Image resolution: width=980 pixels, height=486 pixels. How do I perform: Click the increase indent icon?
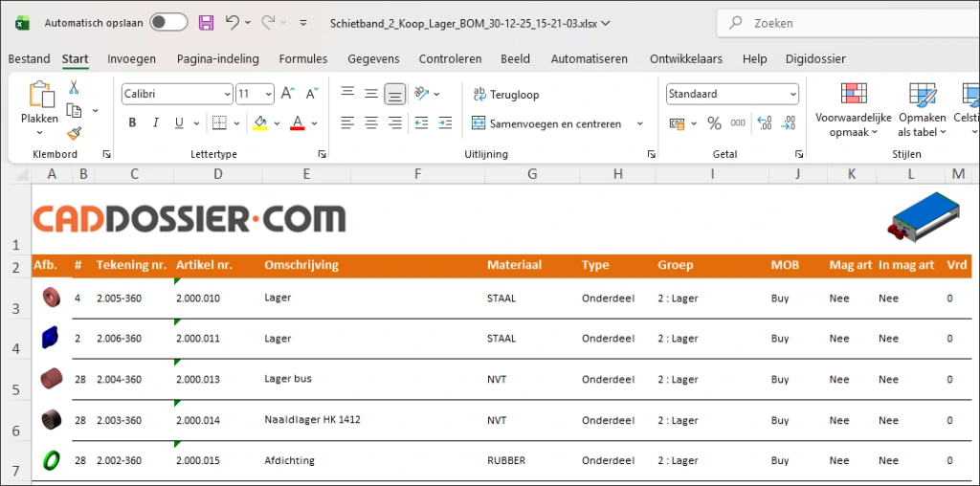[x=446, y=123]
